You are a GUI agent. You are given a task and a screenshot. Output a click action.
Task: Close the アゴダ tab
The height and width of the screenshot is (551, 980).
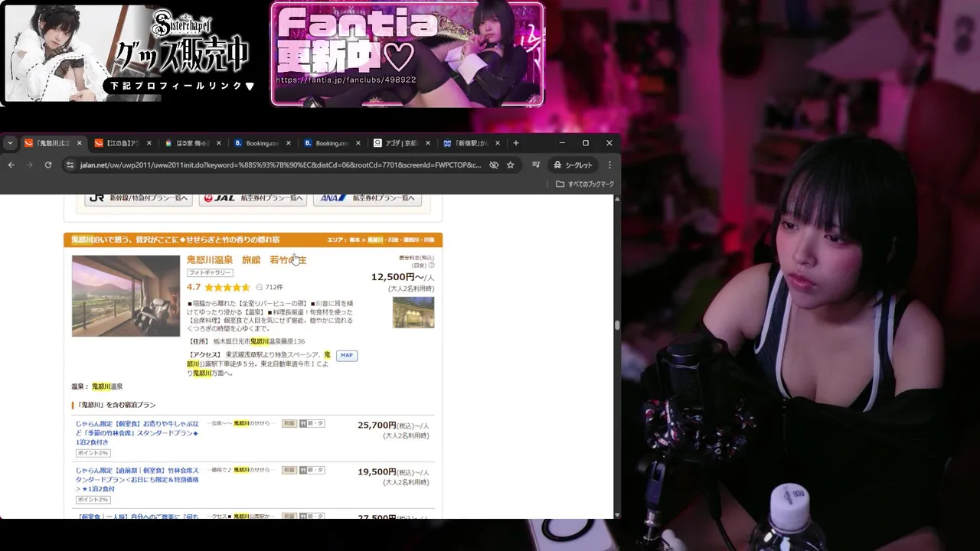[x=428, y=143]
